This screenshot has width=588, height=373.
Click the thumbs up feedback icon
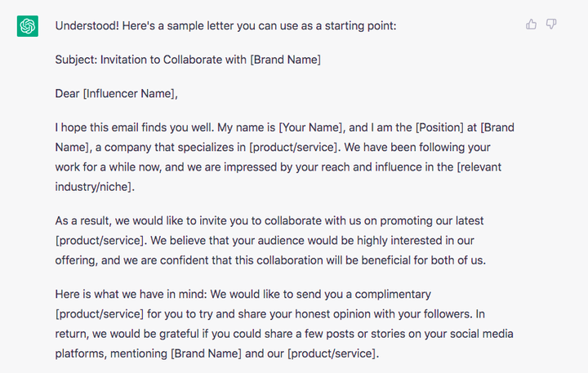click(531, 24)
